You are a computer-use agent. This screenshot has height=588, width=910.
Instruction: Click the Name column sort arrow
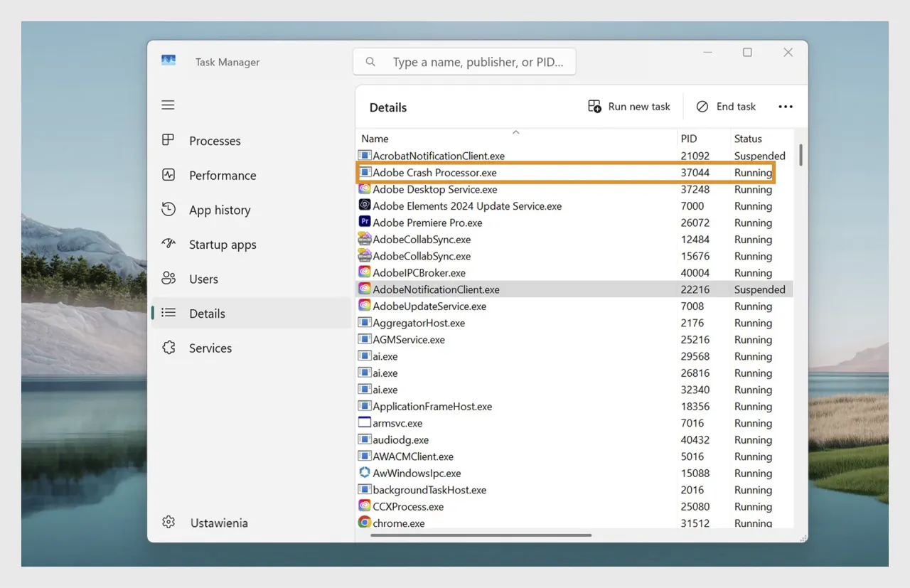tap(515, 132)
